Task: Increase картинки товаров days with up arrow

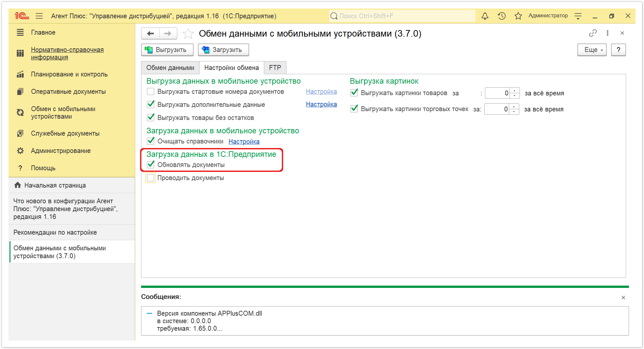Action: 515,91
